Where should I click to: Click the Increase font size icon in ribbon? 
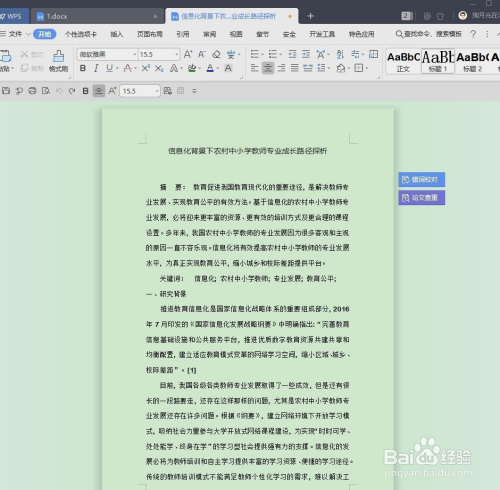coord(188,54)
